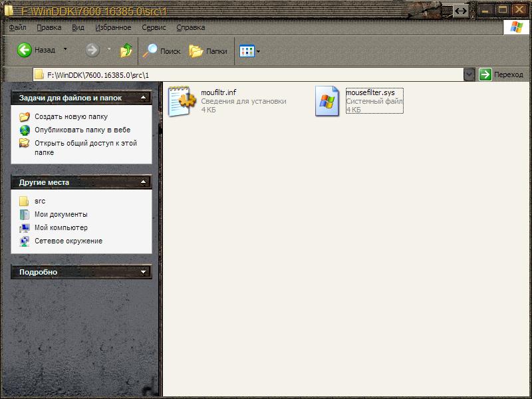The height and width of the screenshot is (399, 532).
Task: Toggle the Folders (Папки) pane button
Action: click(208, 51)
